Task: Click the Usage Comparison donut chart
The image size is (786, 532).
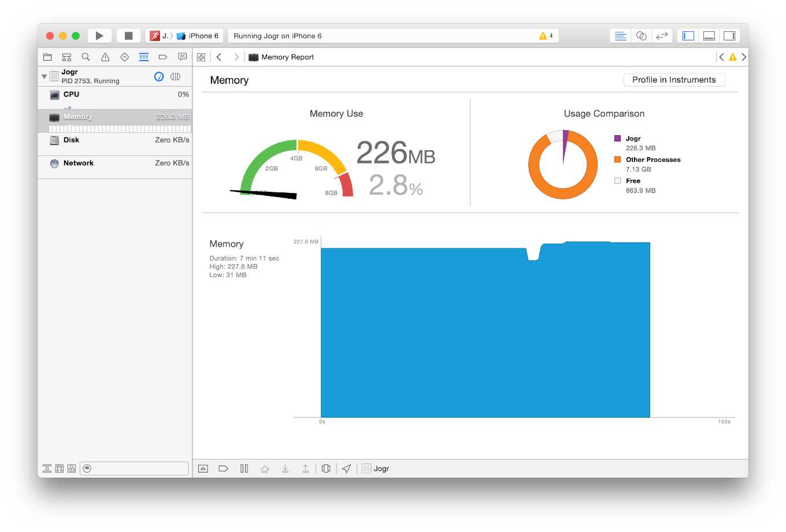Action: point(563,165)
